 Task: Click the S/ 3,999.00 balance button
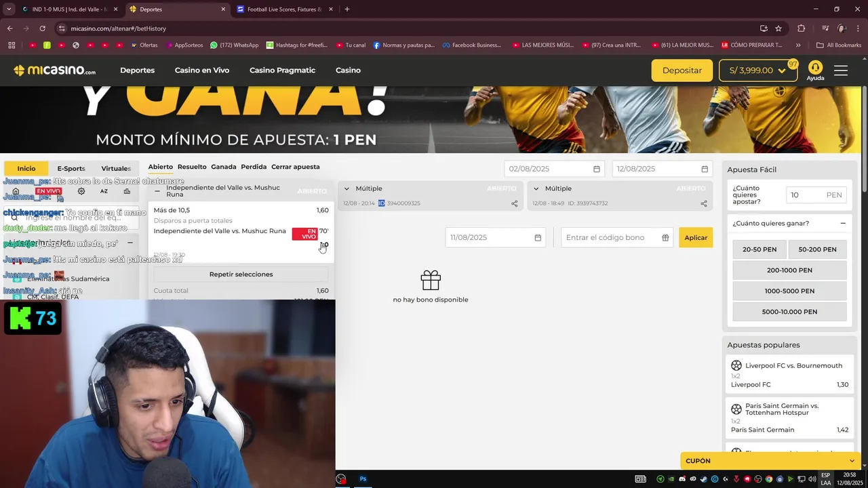(758, 70)
